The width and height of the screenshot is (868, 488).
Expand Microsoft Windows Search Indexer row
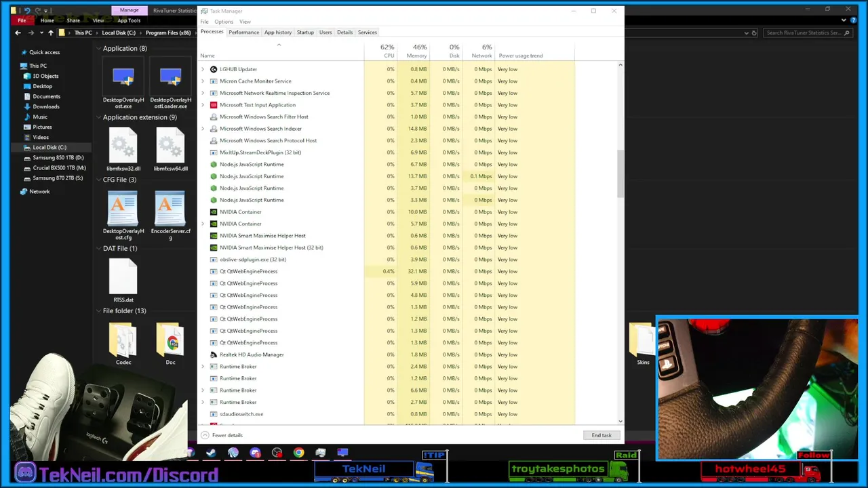click(x=203, y=129)
